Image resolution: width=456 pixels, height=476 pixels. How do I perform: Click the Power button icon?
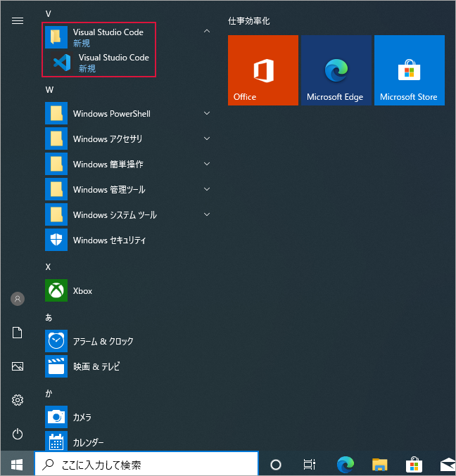click(18, 434)
